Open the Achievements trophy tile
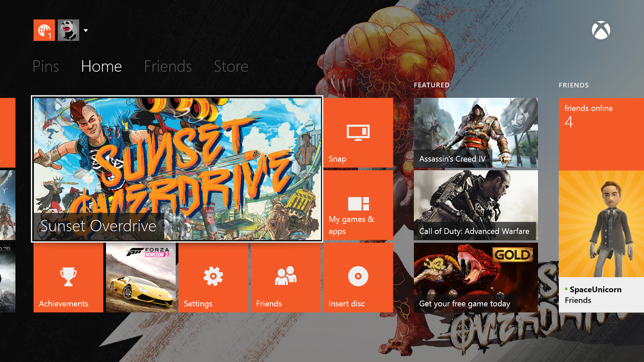 pyautogui.click(x=68, y=278)
